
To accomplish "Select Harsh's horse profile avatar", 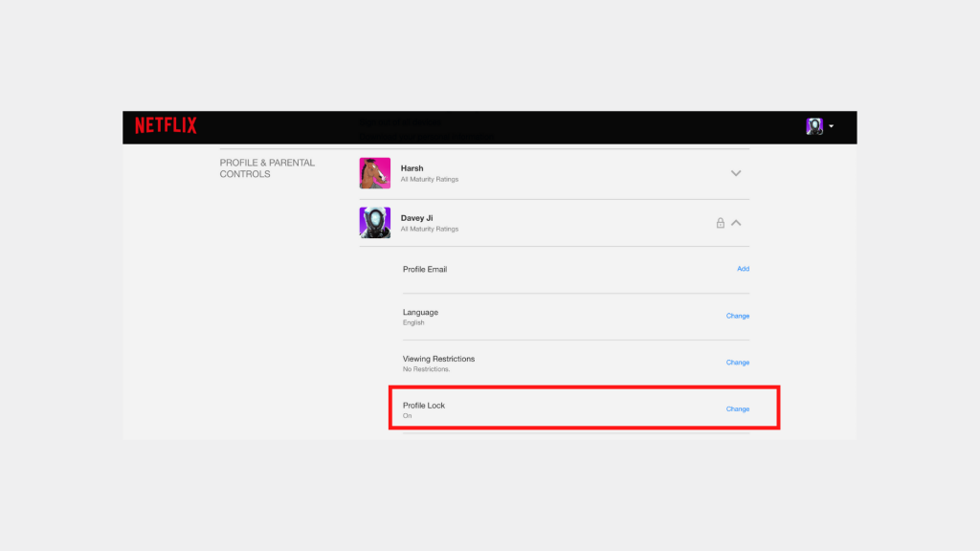I will coord(375,173).
